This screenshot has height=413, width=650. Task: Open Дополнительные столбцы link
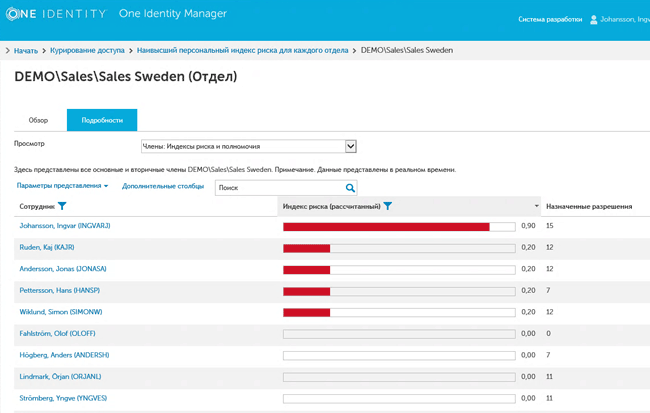tap(163, 186)
